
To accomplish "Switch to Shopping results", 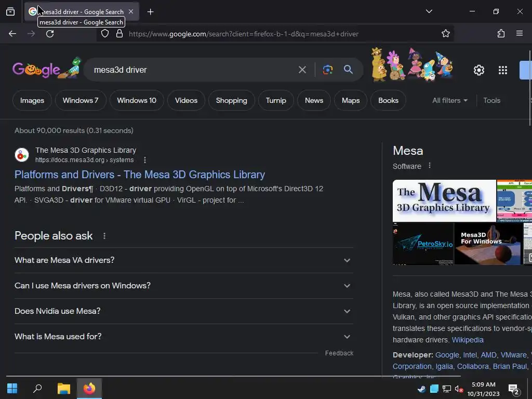I will [231, 100].
